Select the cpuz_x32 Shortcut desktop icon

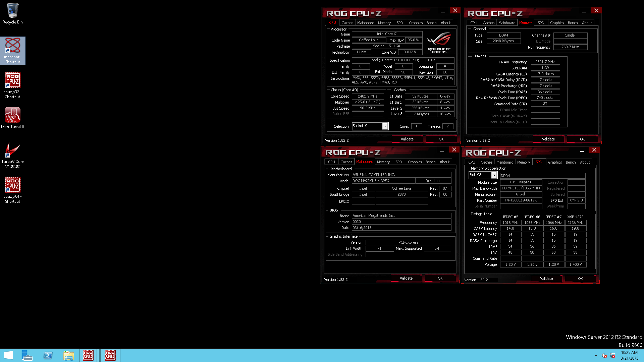tap(13, 85)
